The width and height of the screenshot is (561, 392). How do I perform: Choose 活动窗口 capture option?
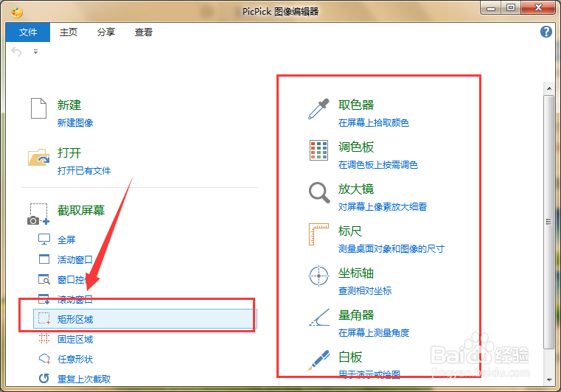(75, 259)
